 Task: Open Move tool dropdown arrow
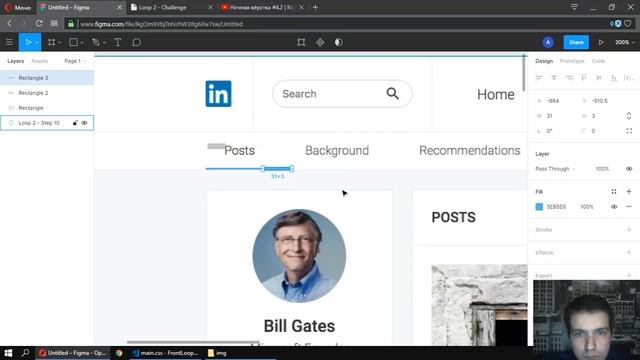click(37, 42)
